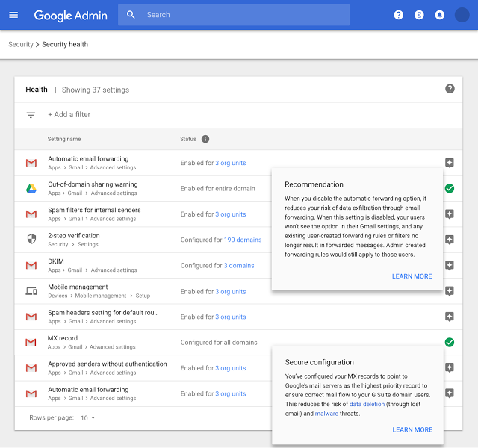Viewport: 478px width, 448px height.
Task: Click the malware link
Action: click(x=326, y=413)
